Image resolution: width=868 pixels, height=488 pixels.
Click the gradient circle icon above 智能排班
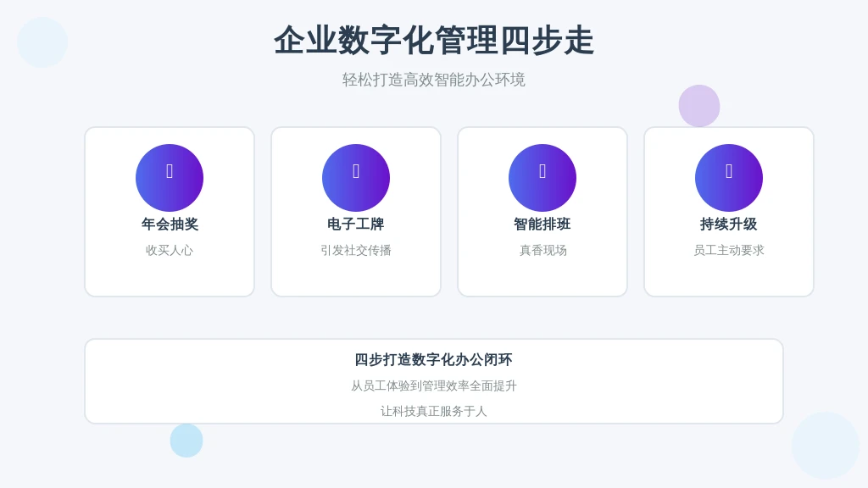(x=542, y=178)
